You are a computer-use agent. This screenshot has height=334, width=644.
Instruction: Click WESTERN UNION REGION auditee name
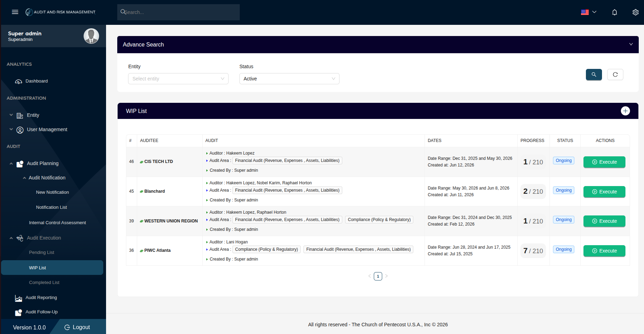coord(171,221)
